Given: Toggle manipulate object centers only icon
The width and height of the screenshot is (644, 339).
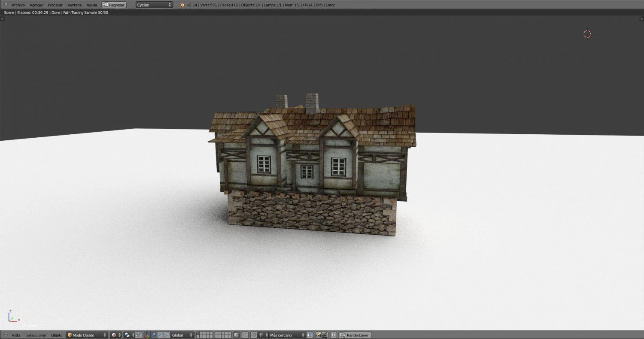Looking at the screenshot, I should 139,335.
